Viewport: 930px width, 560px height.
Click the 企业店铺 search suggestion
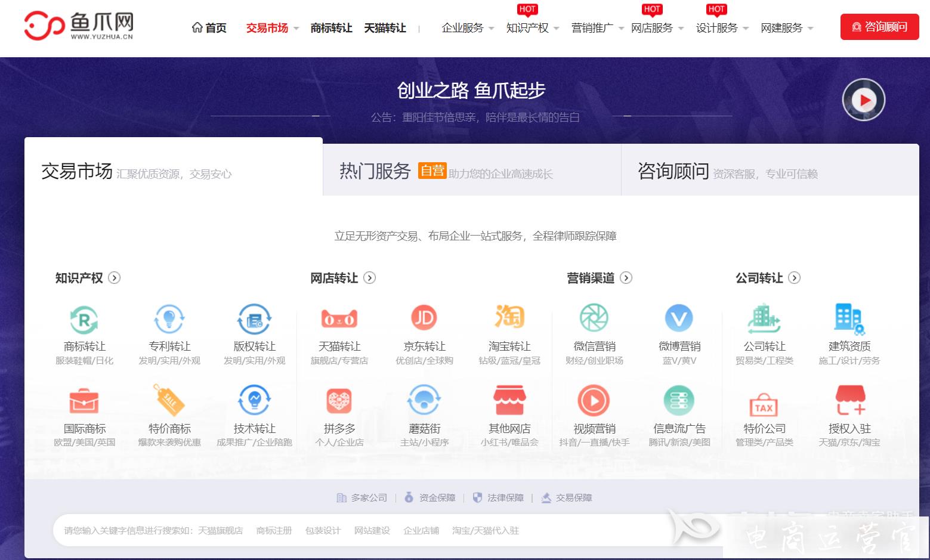pyautogui.click(x=421, y=530)
